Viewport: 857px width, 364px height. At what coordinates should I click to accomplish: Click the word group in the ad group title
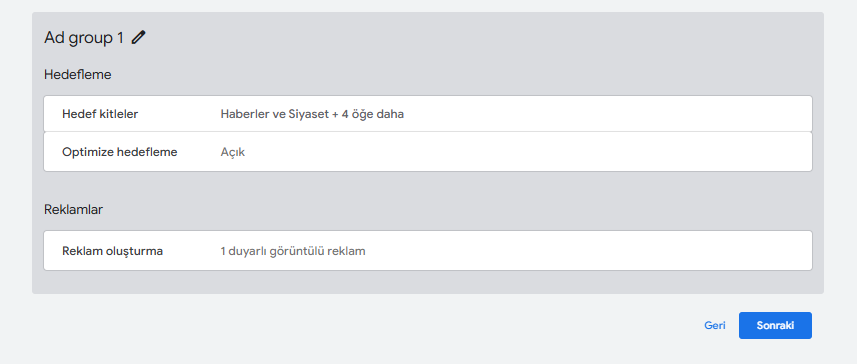[91, 39]
